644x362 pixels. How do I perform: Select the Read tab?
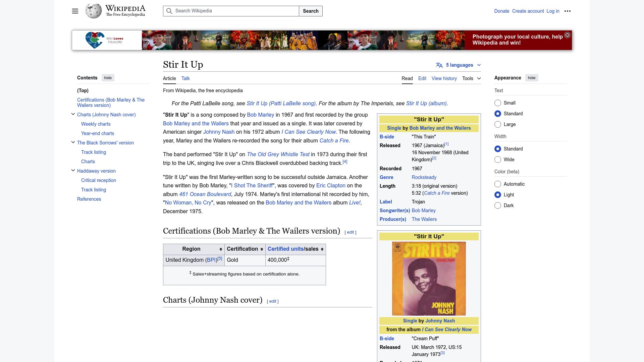point(407,78)
